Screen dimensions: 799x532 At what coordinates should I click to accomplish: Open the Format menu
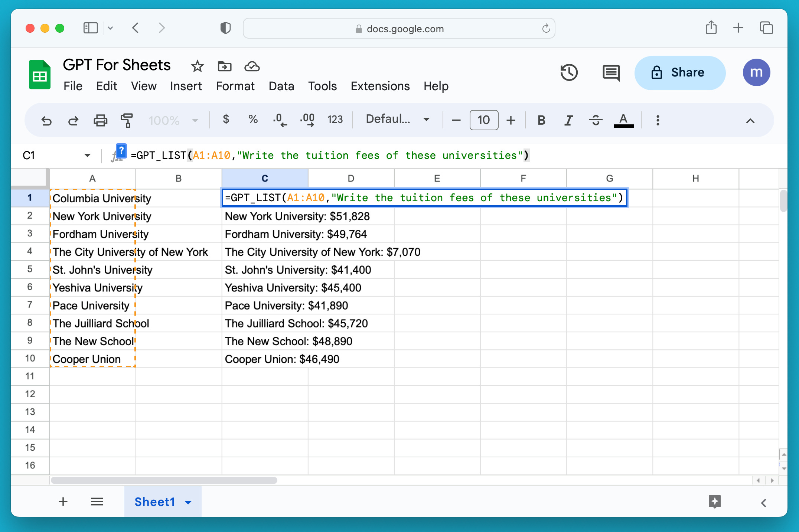[235, 86]
